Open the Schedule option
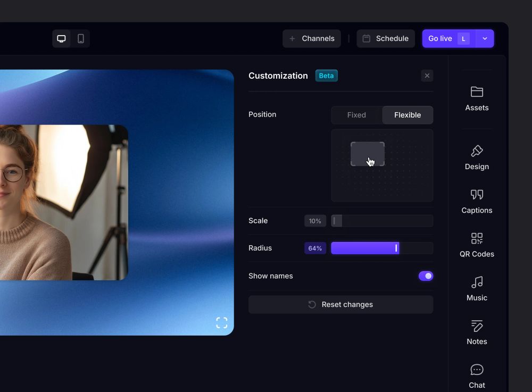The height and width of the screenshot is (392, 532). [385, 39]
